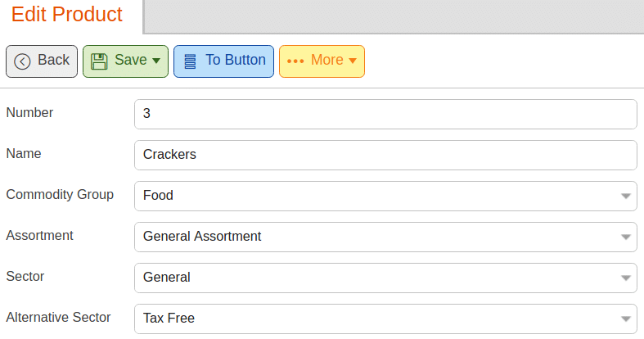Open the Alternative Sector combo box
This screenshot has width=644, height=339.
(385, 319)
